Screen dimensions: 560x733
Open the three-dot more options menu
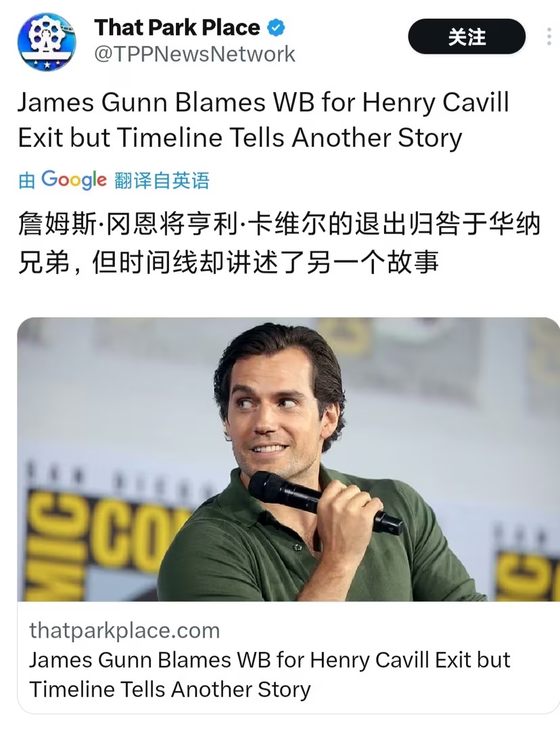549,37
